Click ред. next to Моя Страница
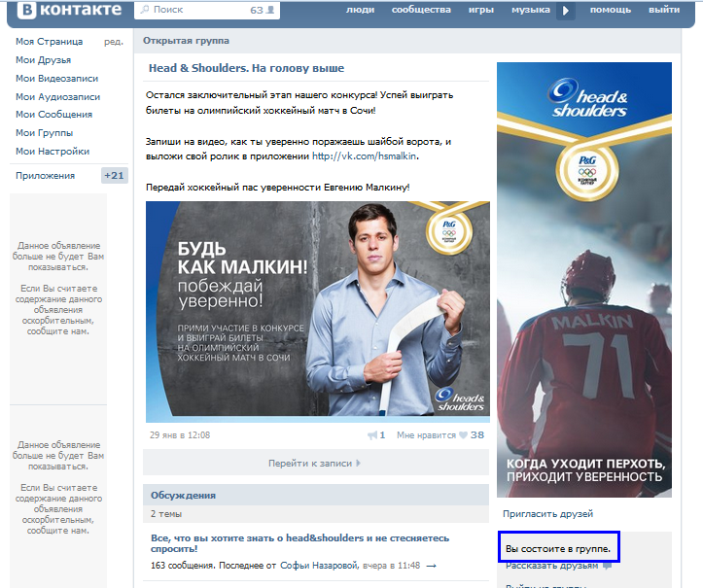This screenshot has width=703, height=588. (x=114, y=42)
